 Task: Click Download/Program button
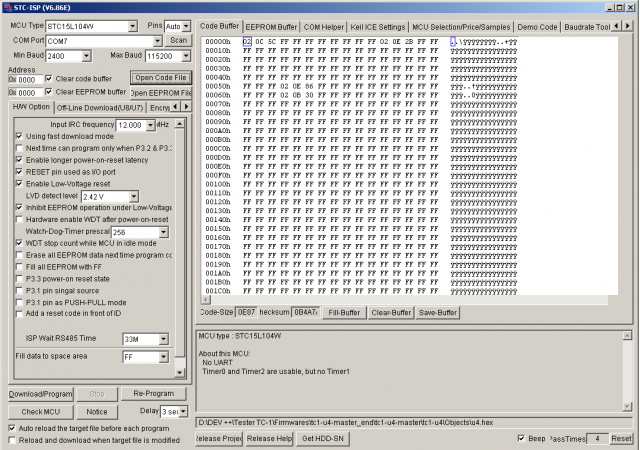pos(41,394)
